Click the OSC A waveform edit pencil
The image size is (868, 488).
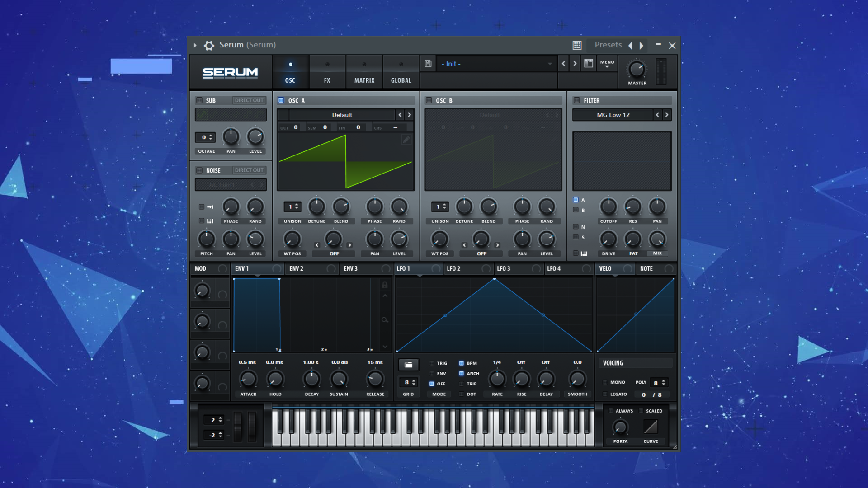[x=406, y=140]
